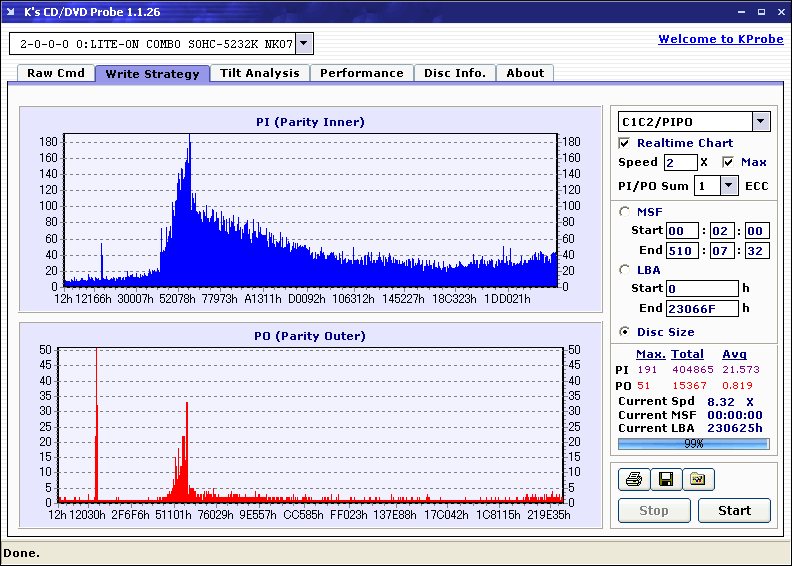Go to the Raw Cmd tab
This screenshot has width=792, height=566.
56,73
